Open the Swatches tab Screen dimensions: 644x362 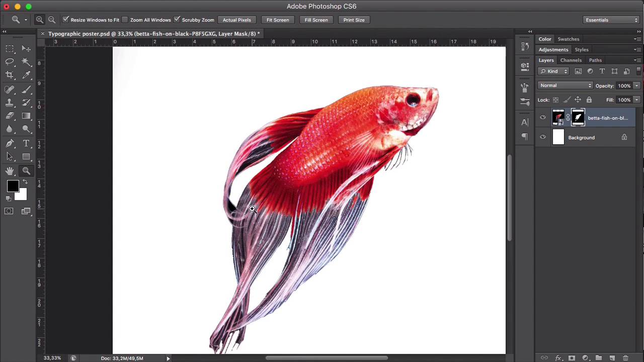tap(568, 39)
